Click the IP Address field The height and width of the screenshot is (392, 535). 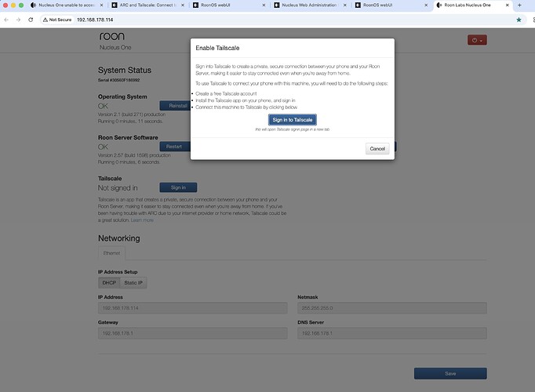tap(192, 308)
